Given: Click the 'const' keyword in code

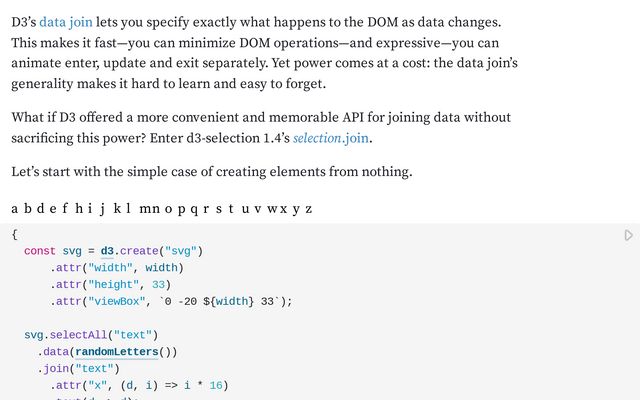Looking at the screenshot, I should 40,251.
